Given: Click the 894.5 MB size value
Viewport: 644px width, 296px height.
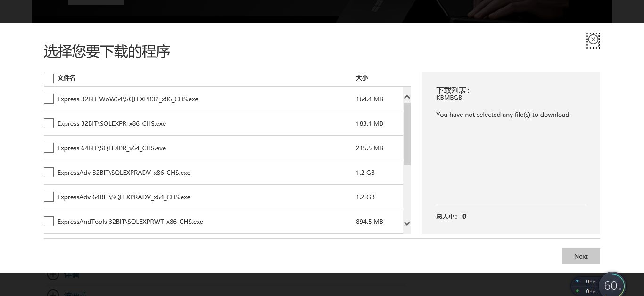Looking at the screenshot, I should [370, 222].
